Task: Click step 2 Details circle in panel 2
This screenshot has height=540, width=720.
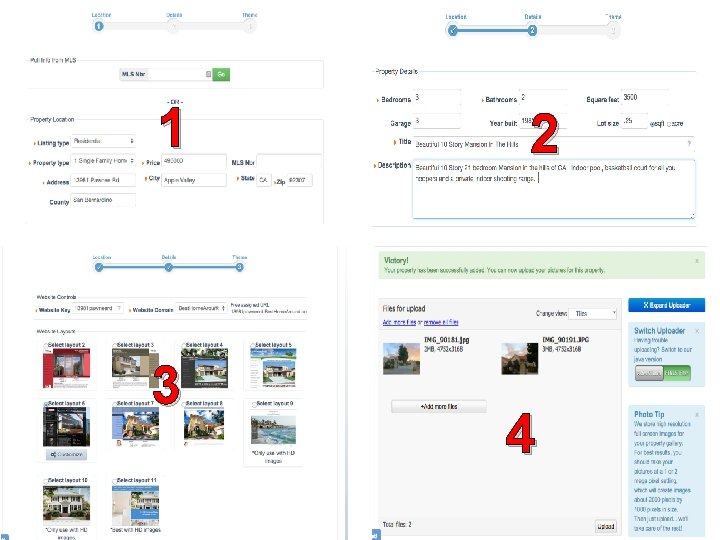Action: pyautogui.click(x=532, y=30)
